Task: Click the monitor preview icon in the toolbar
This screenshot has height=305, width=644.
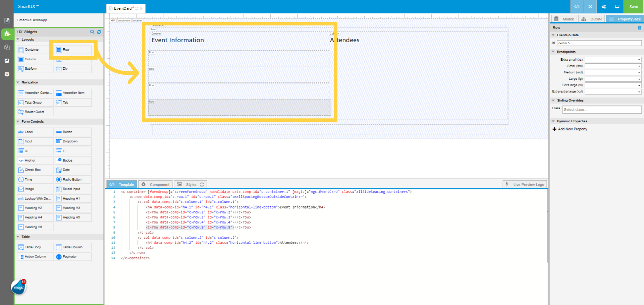Action: point(617,7)
